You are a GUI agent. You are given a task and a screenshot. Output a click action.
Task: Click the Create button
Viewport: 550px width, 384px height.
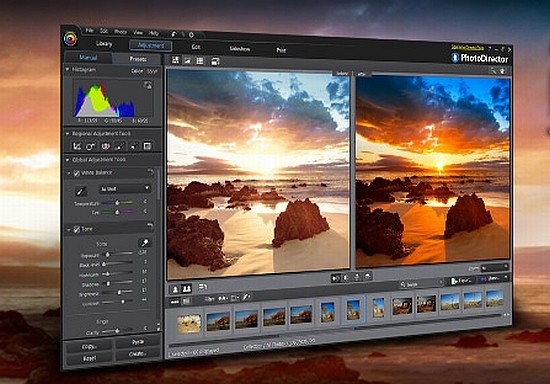138,354
